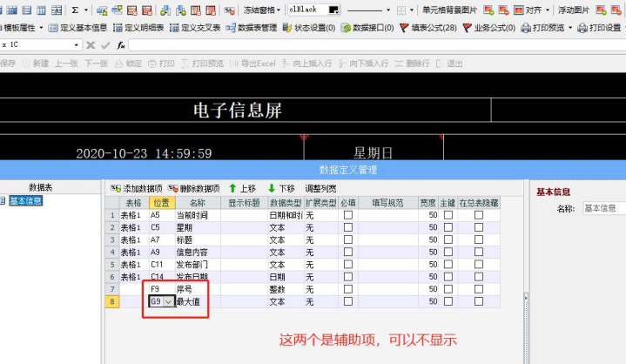The height and width of the screenshot is (364, 626).
Task: Open the G9 position dropdown
Action: 169,301
